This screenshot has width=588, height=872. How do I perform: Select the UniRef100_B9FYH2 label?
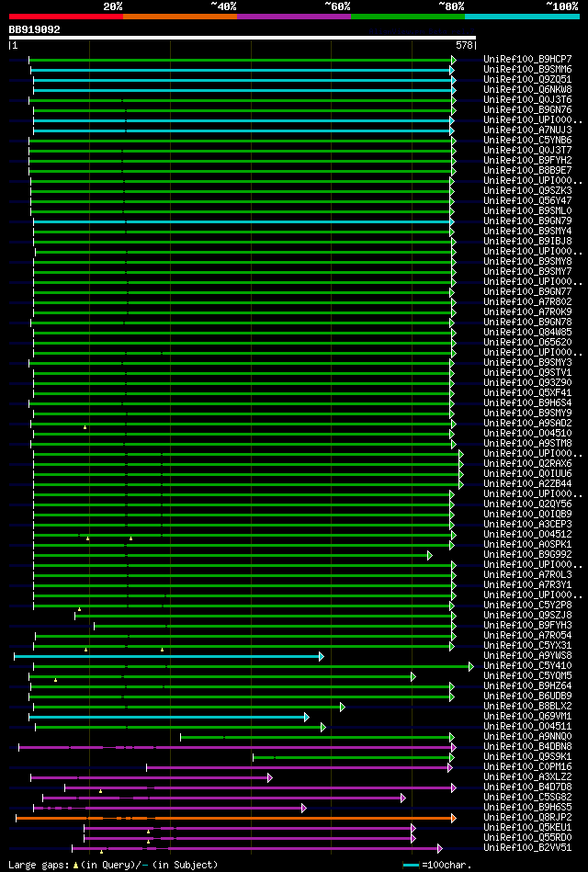click(x=528, y=161)
